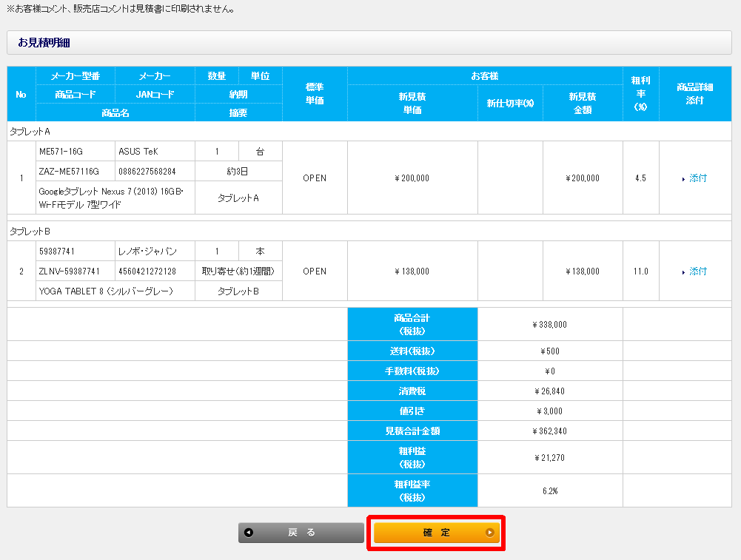Click the small arrow beside row 2 添付

[x=683, y=272]
